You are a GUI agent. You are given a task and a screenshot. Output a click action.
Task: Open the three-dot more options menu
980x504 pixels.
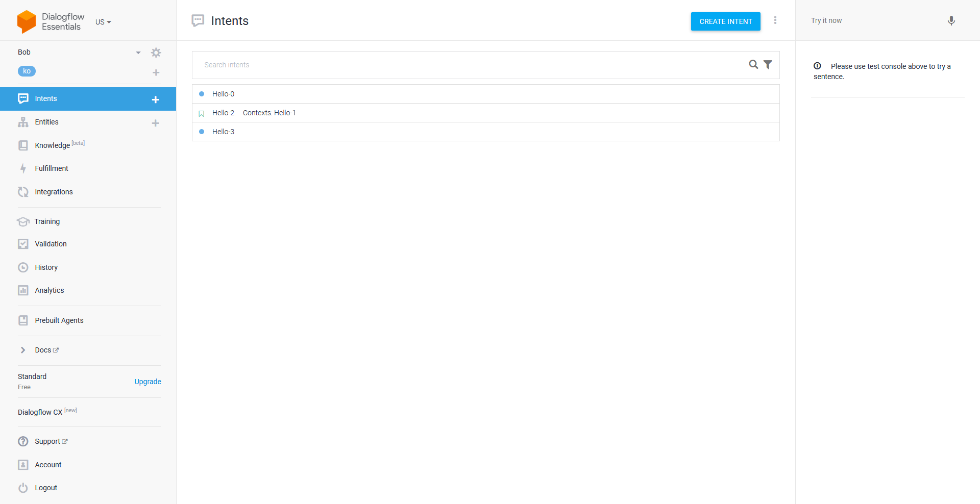(x=775, y=20)
